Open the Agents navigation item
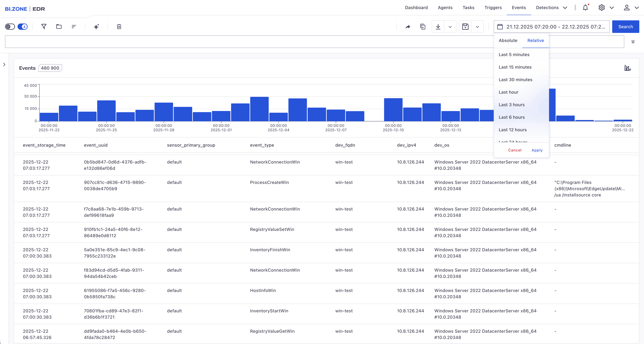 445,8
